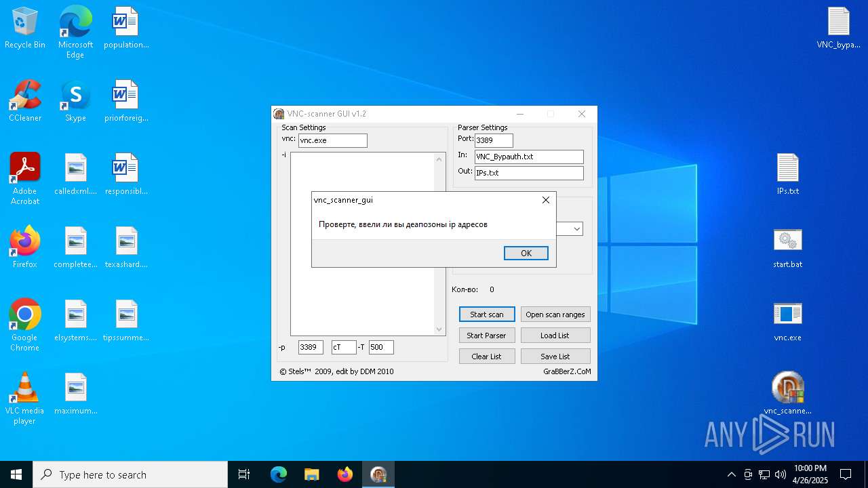868x488 pixels.
Task: Switch to VNC scanner taskbar item
Action: coord(378,474)
